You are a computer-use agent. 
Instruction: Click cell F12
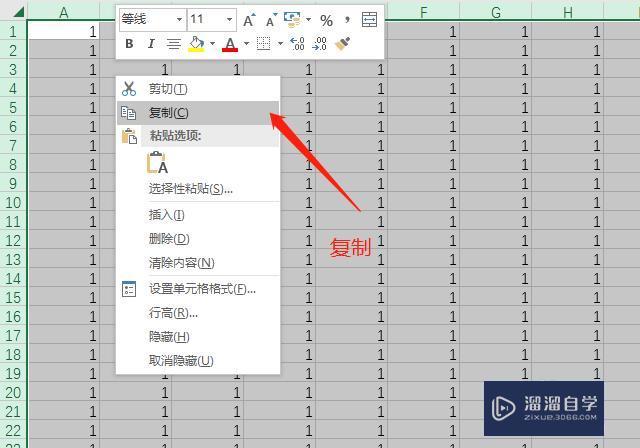424,241
